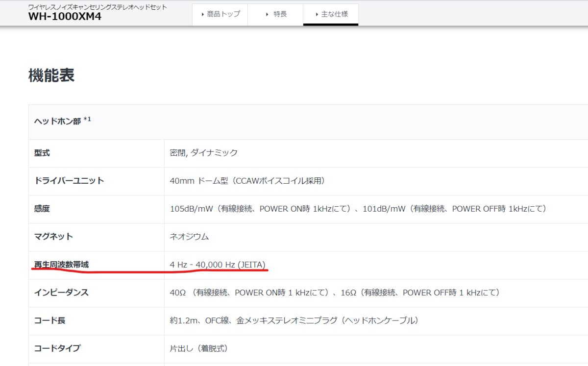Click the 機能表 heading

(51, 75)
